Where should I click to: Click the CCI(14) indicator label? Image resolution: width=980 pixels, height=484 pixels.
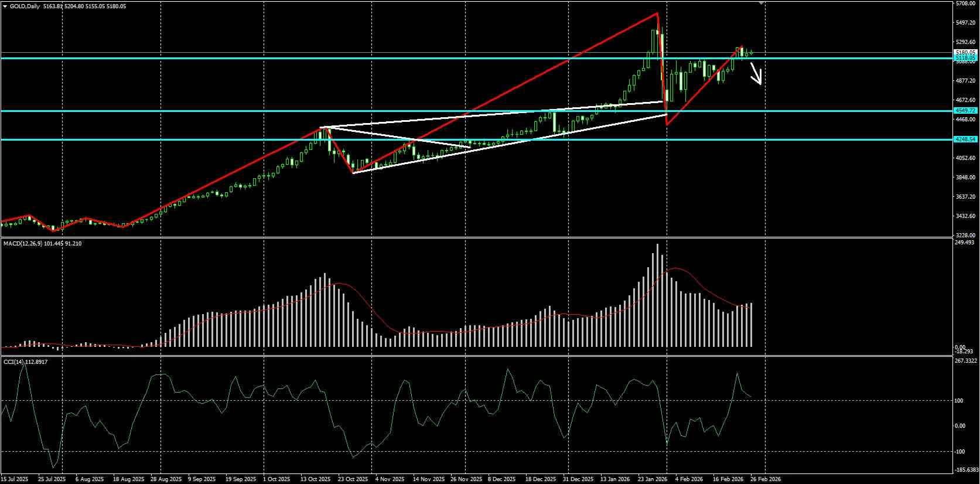[x=13, y=362]
